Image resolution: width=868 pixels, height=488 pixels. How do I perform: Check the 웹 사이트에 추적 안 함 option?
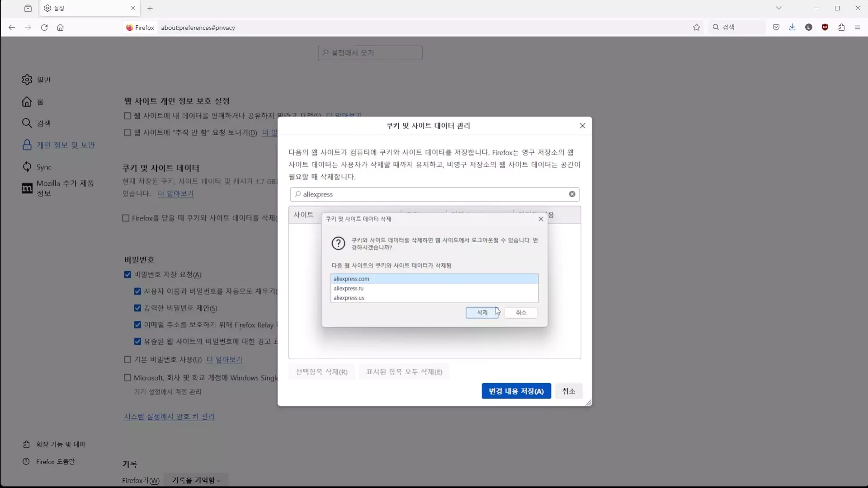127,132
